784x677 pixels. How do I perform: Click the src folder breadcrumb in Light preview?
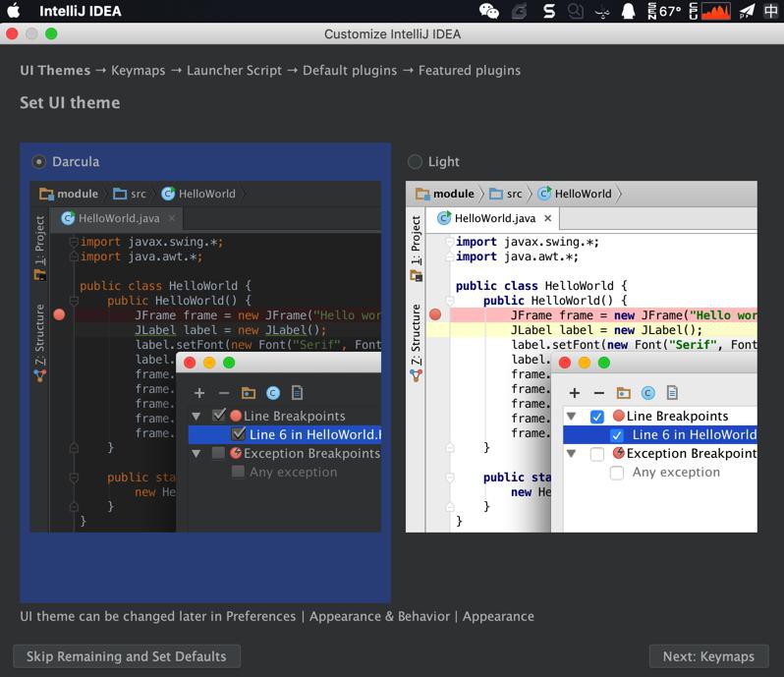[506, 194]
